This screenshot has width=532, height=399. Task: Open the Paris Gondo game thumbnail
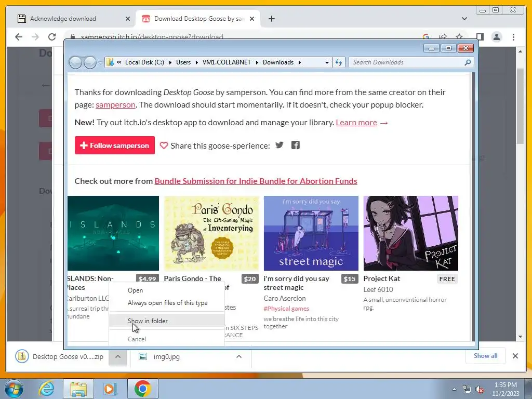tap(211, 233)
